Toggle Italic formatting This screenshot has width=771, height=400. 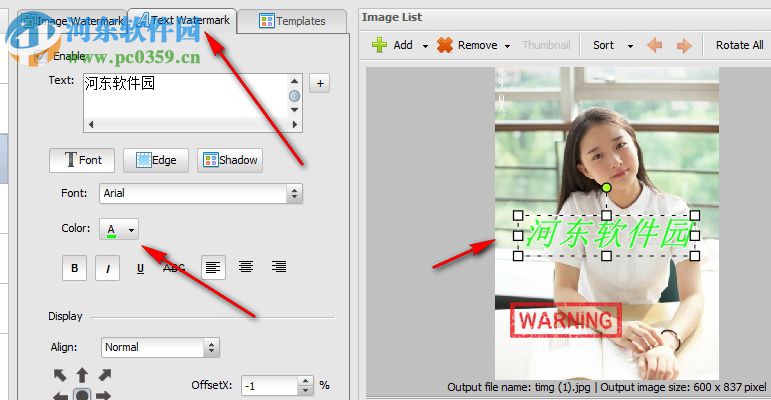pyautogui.click(x=108, y=268)
